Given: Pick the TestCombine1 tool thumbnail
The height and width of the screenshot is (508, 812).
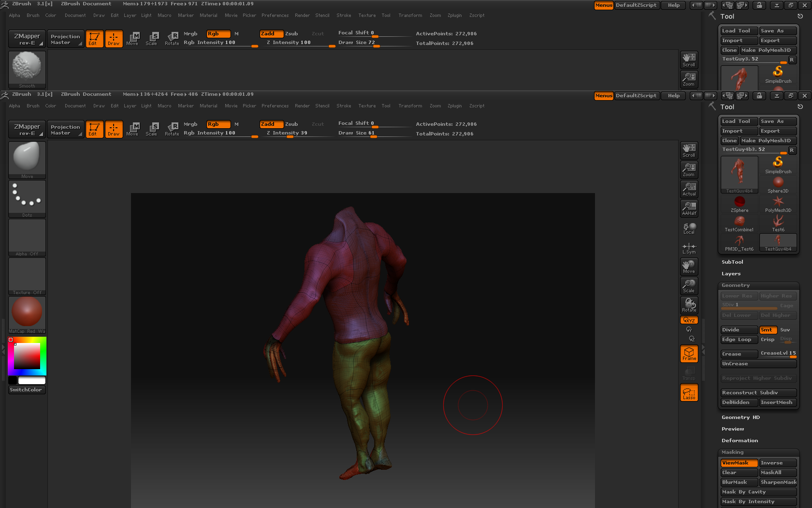Looking at the screenshot, I should coord(739,223).
